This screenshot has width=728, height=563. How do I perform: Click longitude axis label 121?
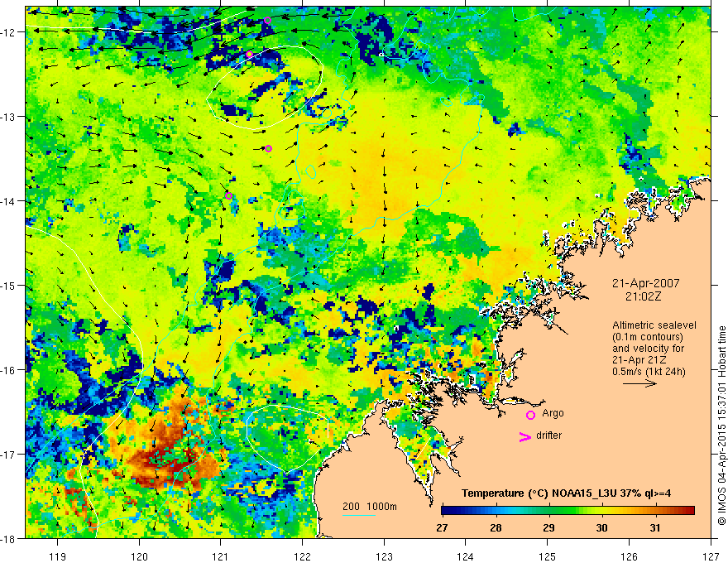[221, 556]
